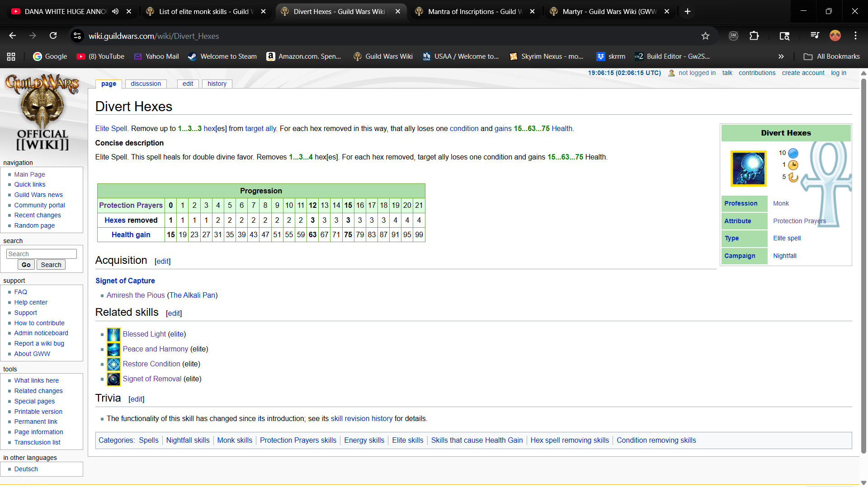Image resolution: width=868 pixels, height=487 pixels.
Task: Click the page vertical scrollbar
Action: pos(863,267)
